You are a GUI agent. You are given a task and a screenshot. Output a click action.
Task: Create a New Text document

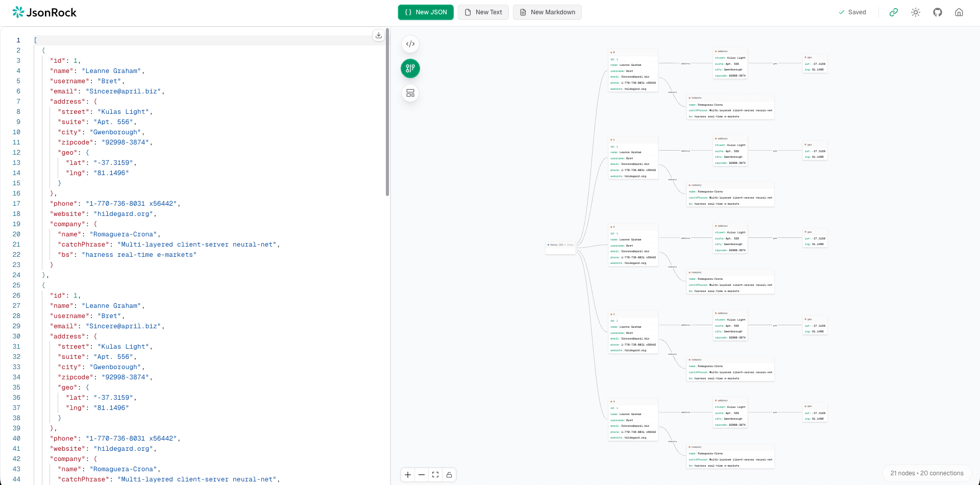pos(483,12)
